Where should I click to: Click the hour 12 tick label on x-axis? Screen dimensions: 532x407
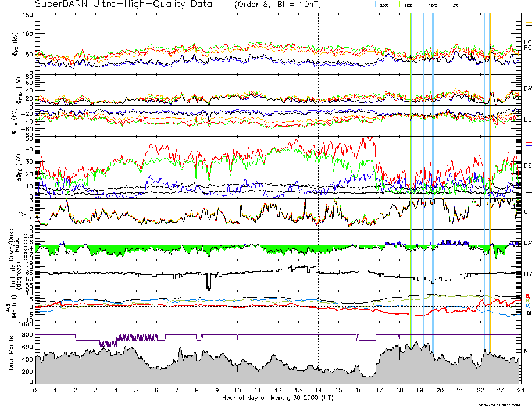pyautogui.click(x=278, y=390)
